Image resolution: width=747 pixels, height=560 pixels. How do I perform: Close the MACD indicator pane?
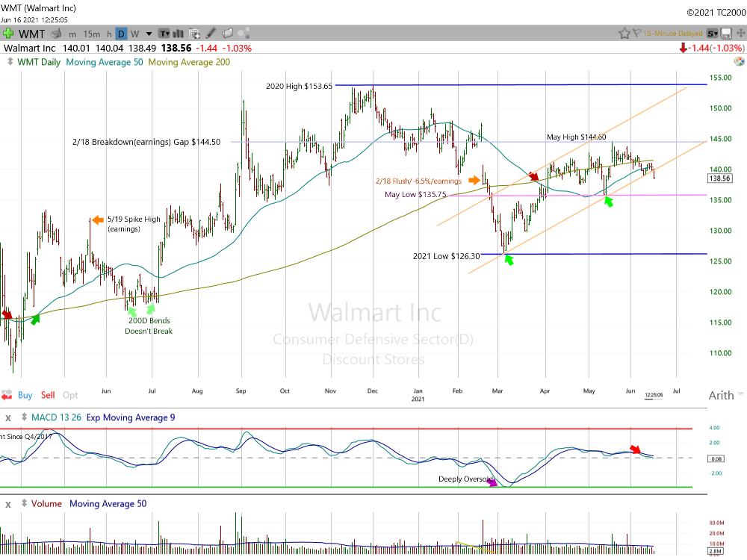pyautogui.click(x=8, y=418)
